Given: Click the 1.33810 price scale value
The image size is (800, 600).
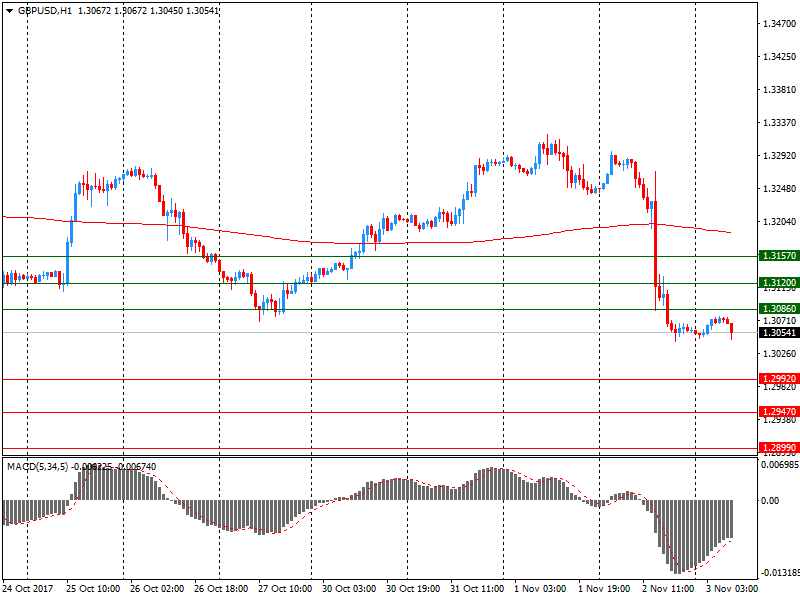Looking at the screenshot, I should (779, 90).
